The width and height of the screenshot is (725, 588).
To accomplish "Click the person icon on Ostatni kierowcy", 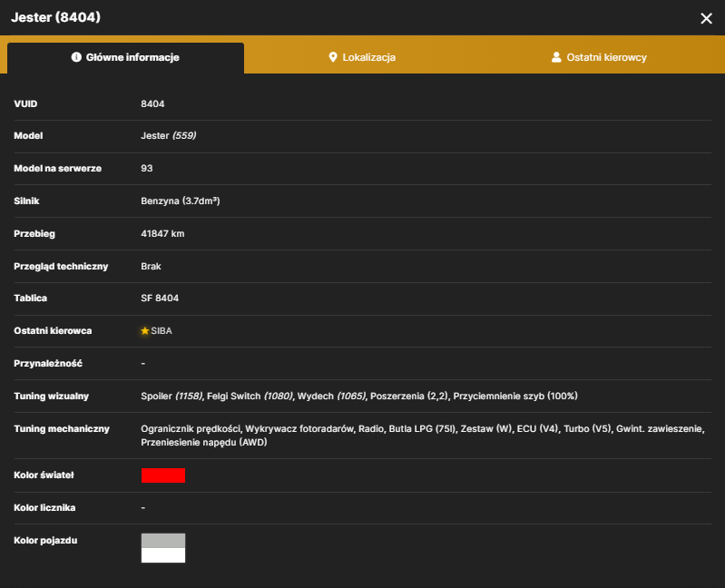I will click(x=556, y=57).
